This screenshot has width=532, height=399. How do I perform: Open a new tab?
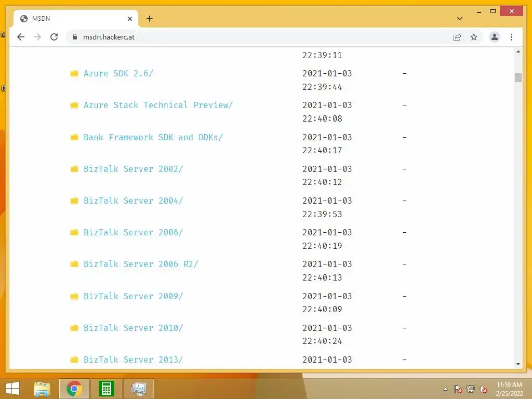coord(150,19)
